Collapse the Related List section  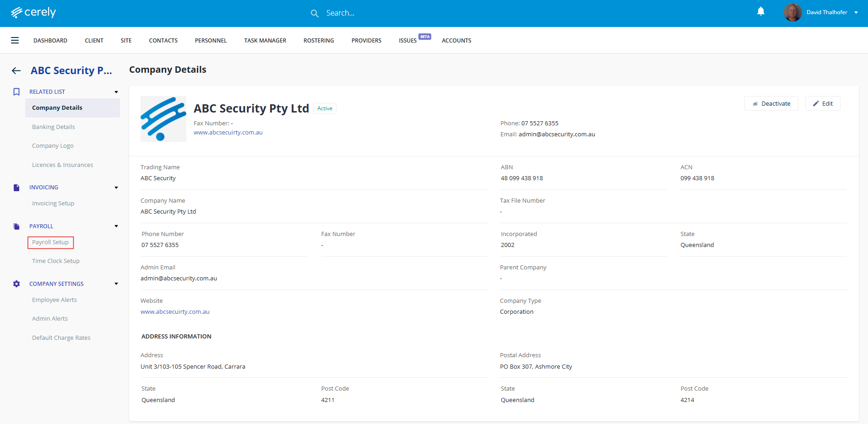point(116,92)
